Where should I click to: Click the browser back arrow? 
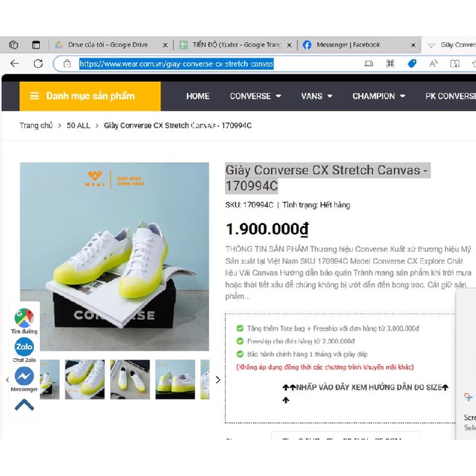click(x=14, y=64)
